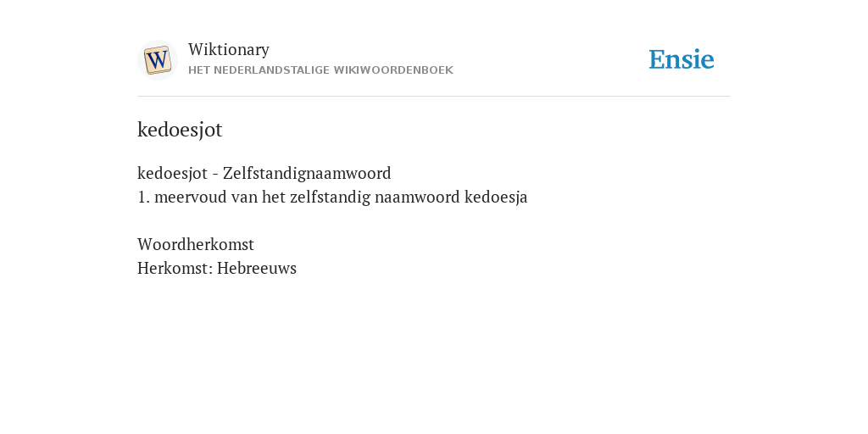The width and height of the screenshot is (868, 434).
Task: Select the word Zelfstandignaamwoord
Action: point(307,173)
